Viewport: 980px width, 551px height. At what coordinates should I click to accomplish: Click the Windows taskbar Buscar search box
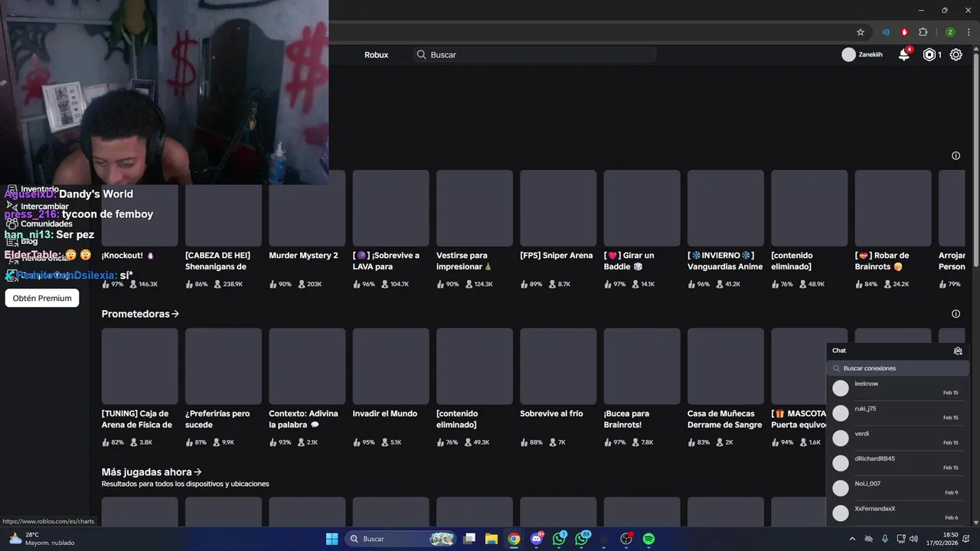400,539
